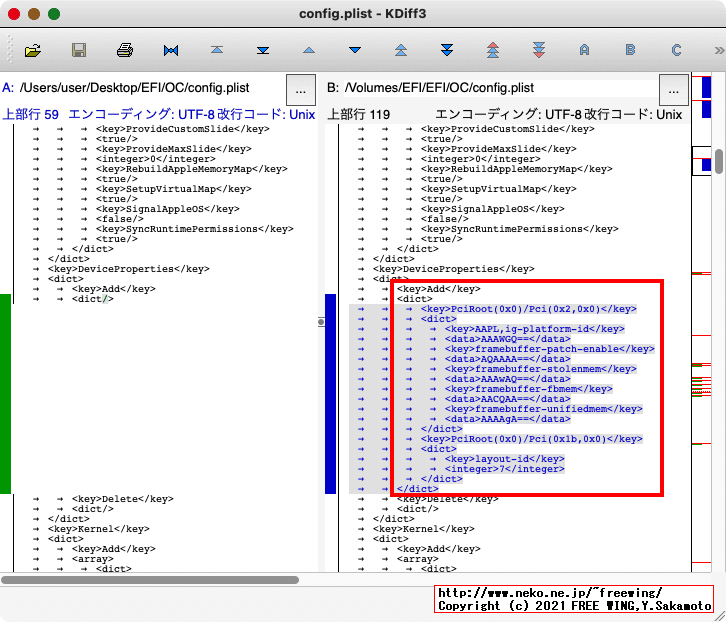Open browse button for file A
This screenshot has width=726, height=622.
tap(301, 90)
